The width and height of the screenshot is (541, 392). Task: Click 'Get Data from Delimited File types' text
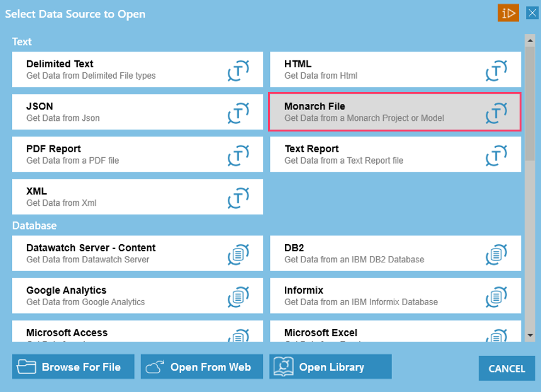(x=91, y=76)
